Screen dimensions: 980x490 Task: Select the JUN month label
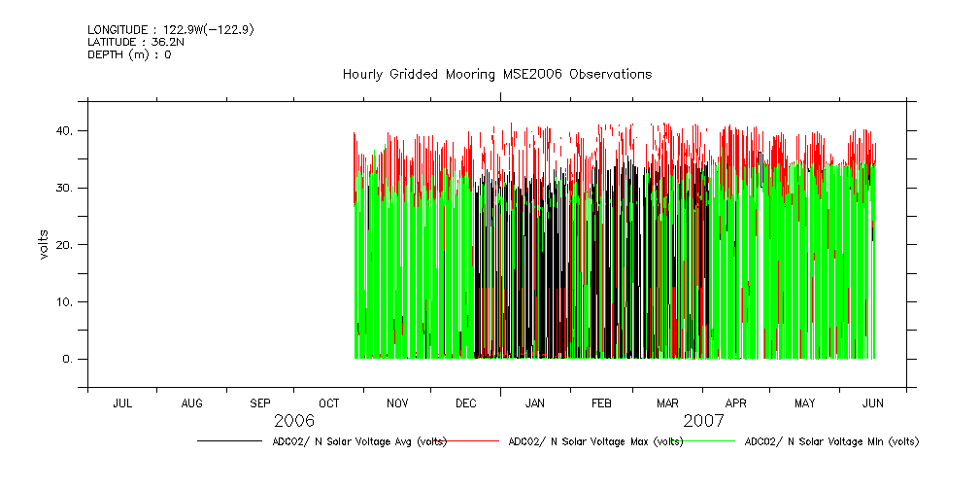pyautogui.click(x=873, y=402)
